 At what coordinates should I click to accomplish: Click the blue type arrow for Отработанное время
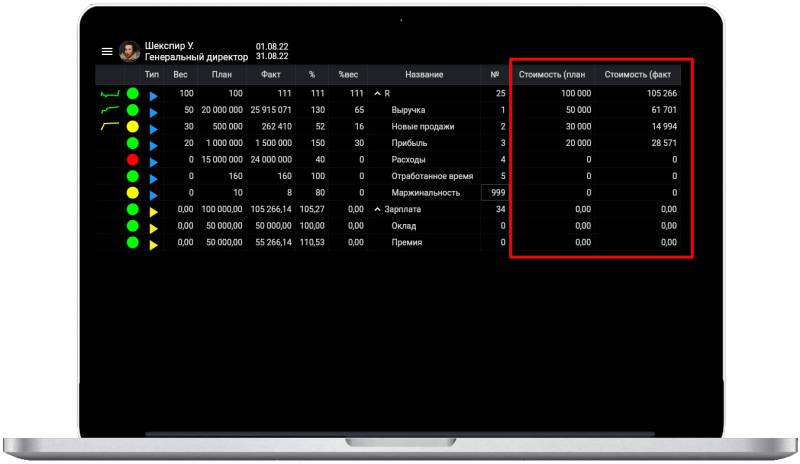point(154,179)
